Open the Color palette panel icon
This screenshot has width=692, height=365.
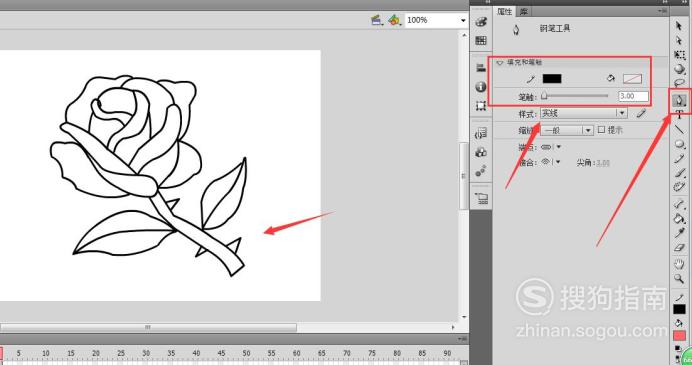tap(481, 23)
